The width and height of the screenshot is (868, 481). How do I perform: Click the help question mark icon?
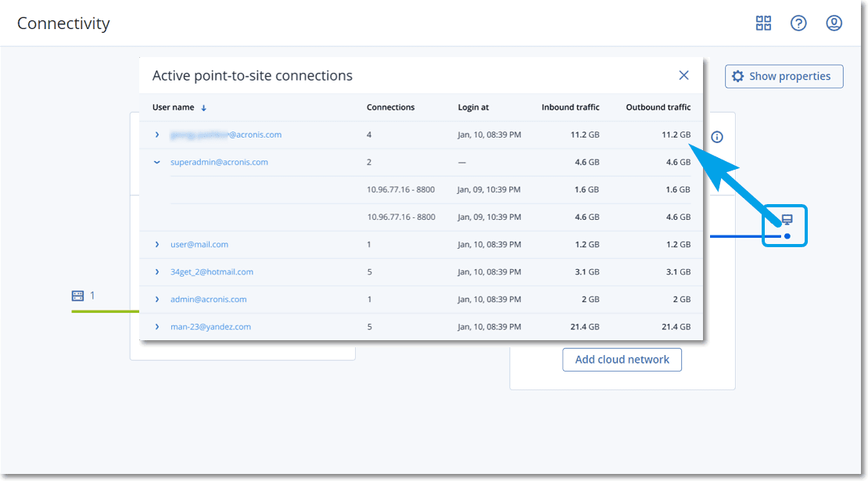798,23
